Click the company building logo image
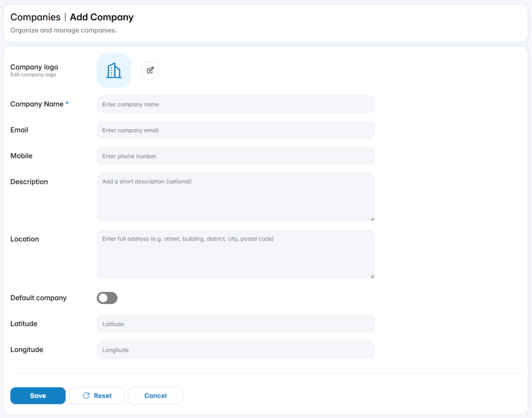The image size is (532, 418). click(x=114, y=71)
